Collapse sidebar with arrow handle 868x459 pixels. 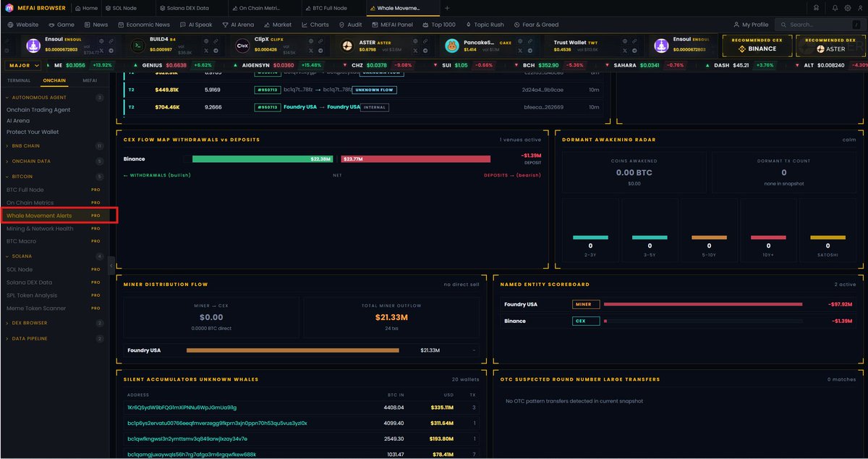click(111, 266)
